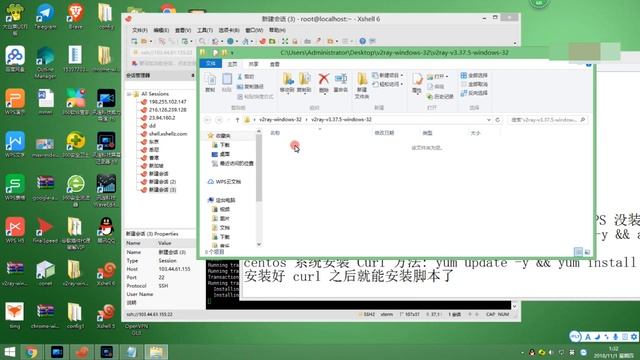Switch to the View ribbon tab

point(275,64)
